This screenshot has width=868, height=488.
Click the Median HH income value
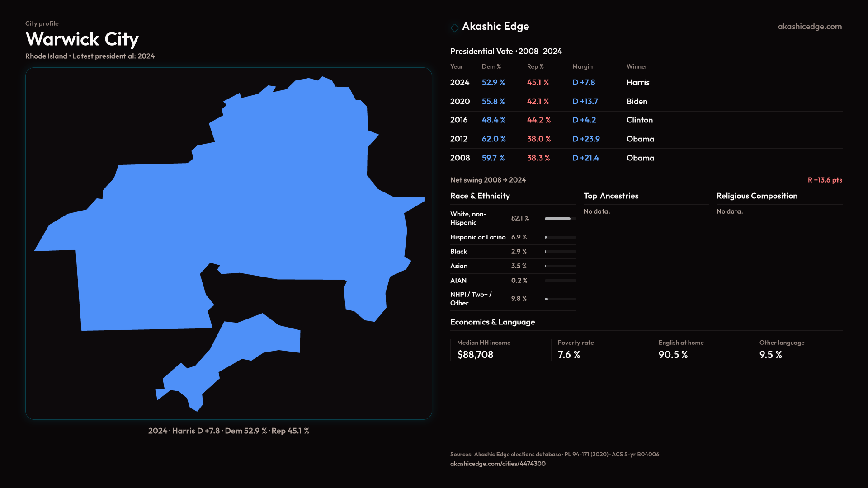[475, 355]
